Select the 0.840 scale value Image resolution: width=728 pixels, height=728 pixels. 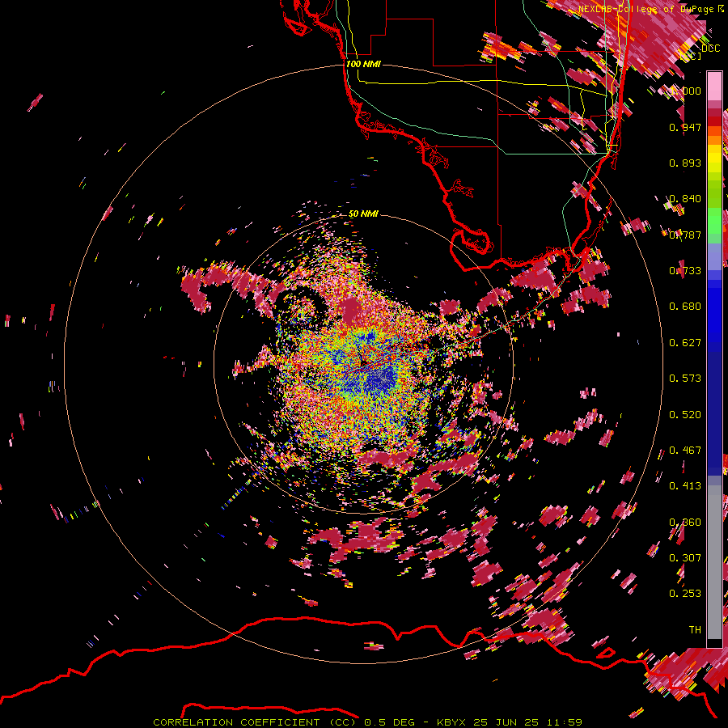(685, 199)
